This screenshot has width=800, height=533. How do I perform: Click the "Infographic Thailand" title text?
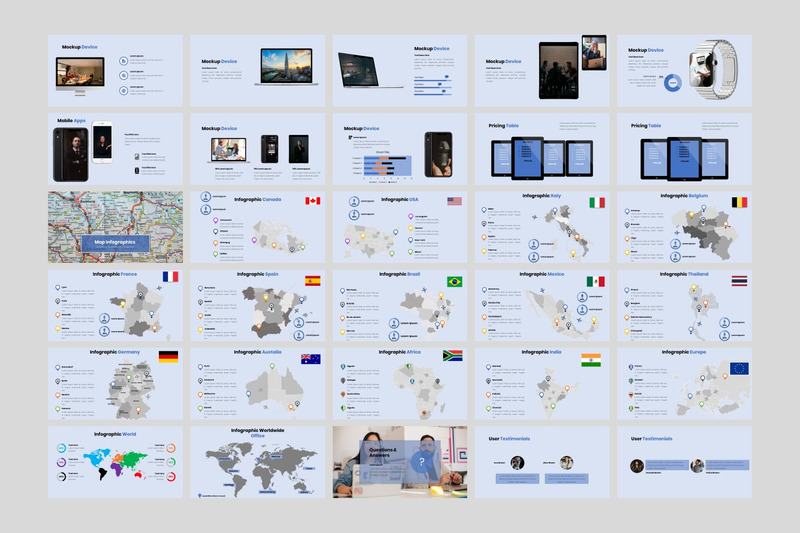(684, 274)
